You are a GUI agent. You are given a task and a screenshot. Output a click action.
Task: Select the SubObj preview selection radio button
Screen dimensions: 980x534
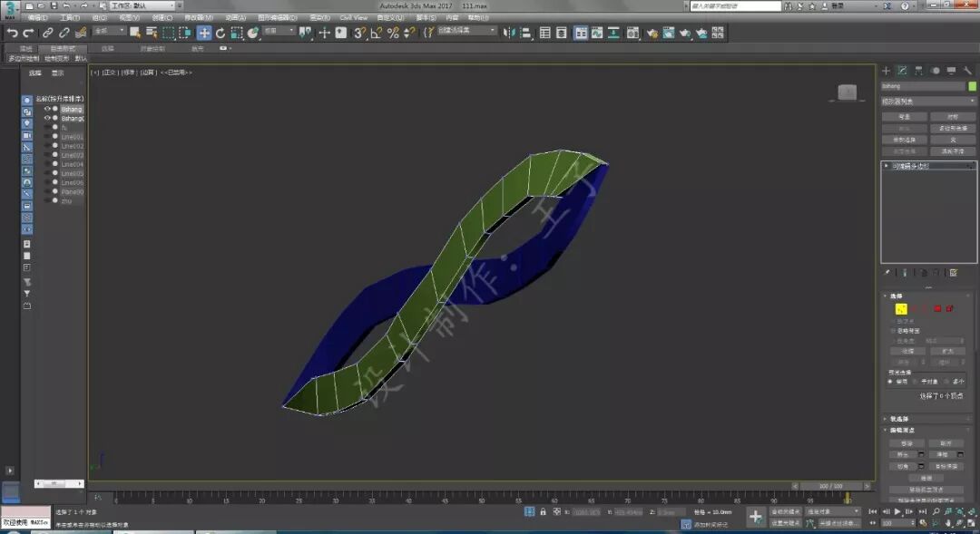pyautogui.click(x=915, y=381)
